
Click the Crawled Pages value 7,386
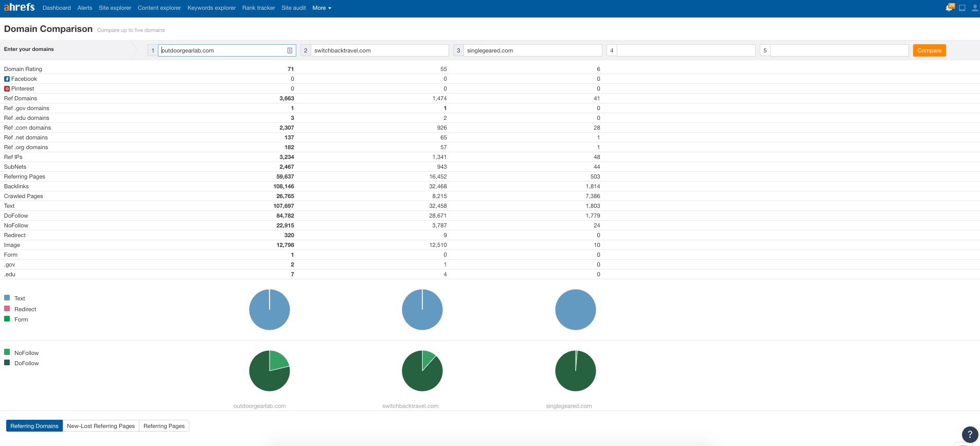click(593, 196)
